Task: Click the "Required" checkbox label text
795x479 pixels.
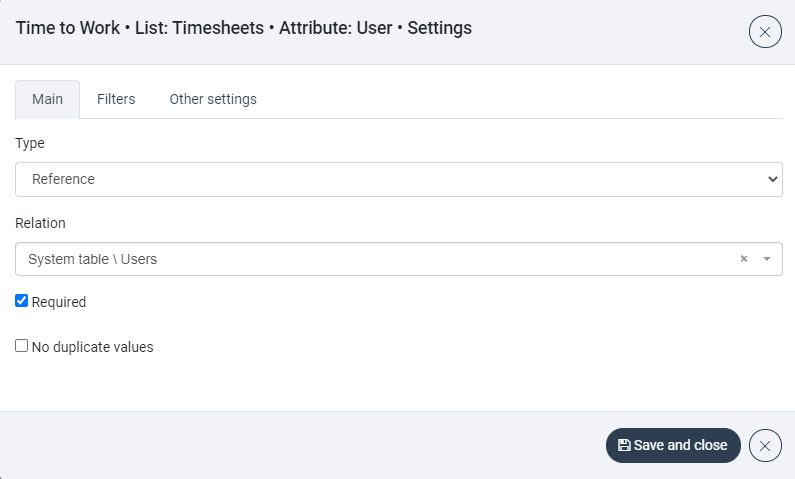Action: click(59, 302)
